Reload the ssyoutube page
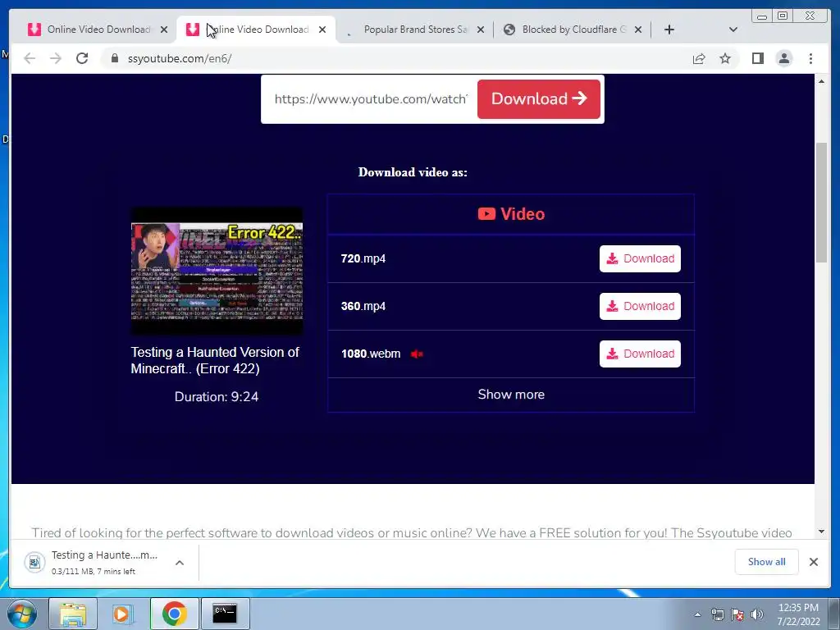Screen dimensions: 840x630 click(82, 58)
